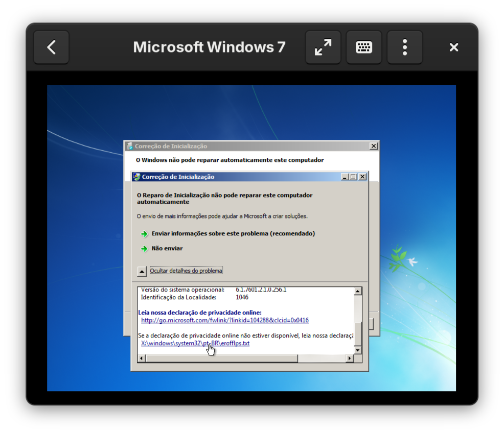Image resolution: width=504 pixels, height=434 pixels.
Task: Click the heading Leia nossa declaração de privacidade online
Action: pyautogui.click(x=200, y=312)
